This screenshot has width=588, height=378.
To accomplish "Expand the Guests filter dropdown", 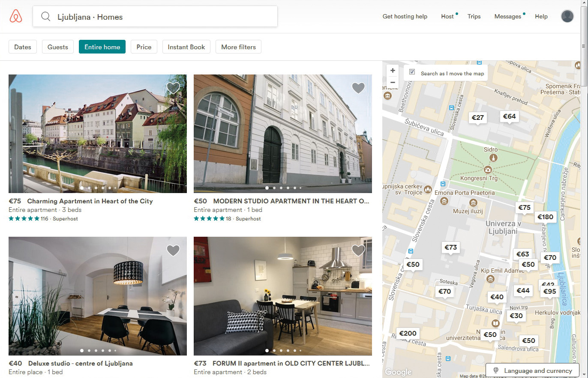I will 58,47.
